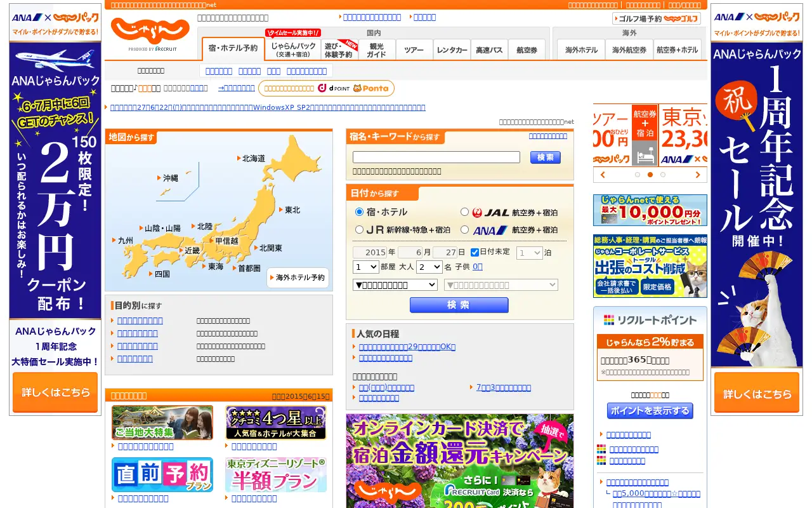
Task: Open the オンラインカード決済 campaign banner
Action: click(460, 461)
